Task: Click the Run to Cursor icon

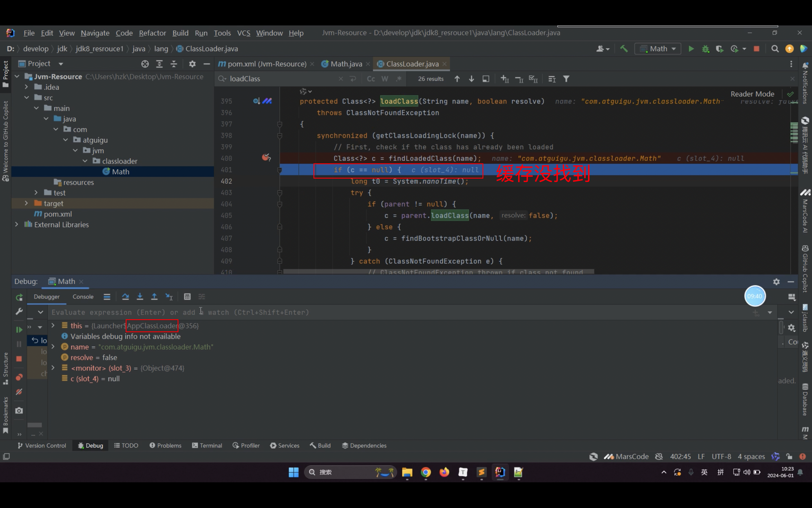Action: tap(169, 296)
